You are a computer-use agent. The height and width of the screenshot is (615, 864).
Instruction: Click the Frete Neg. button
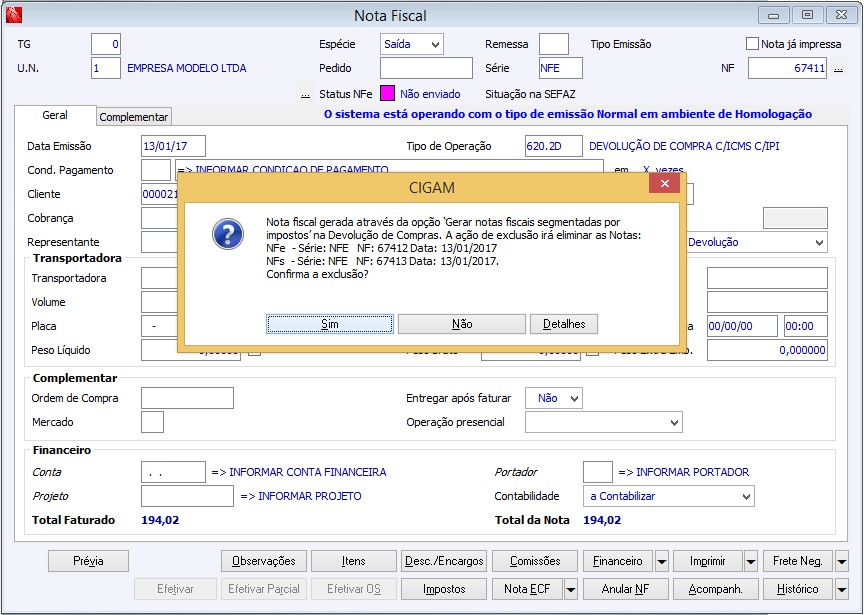798,561
